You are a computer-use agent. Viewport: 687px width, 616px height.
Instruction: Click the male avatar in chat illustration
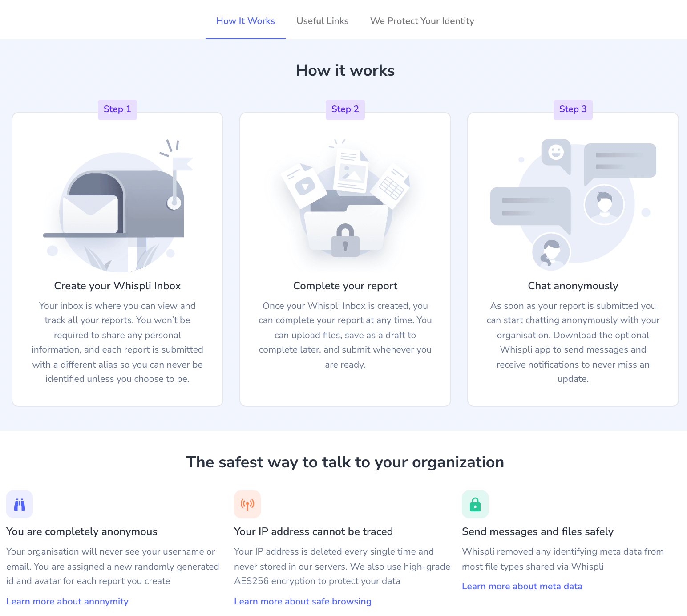604,205
